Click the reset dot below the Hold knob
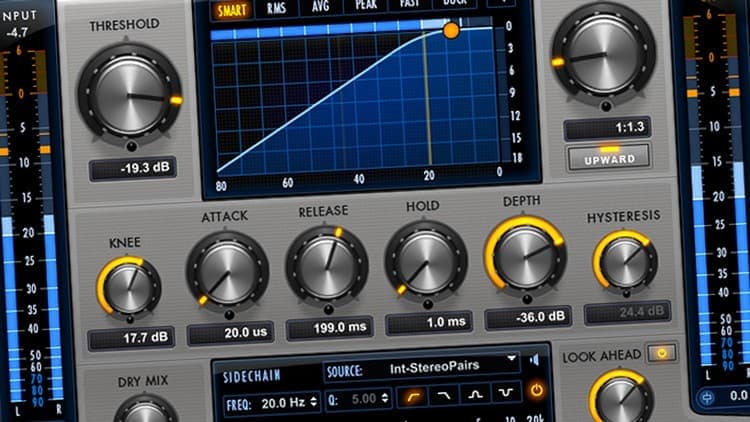Image resolution: width=750 pixels, height=422 pixels. click(x=428, y=304)
